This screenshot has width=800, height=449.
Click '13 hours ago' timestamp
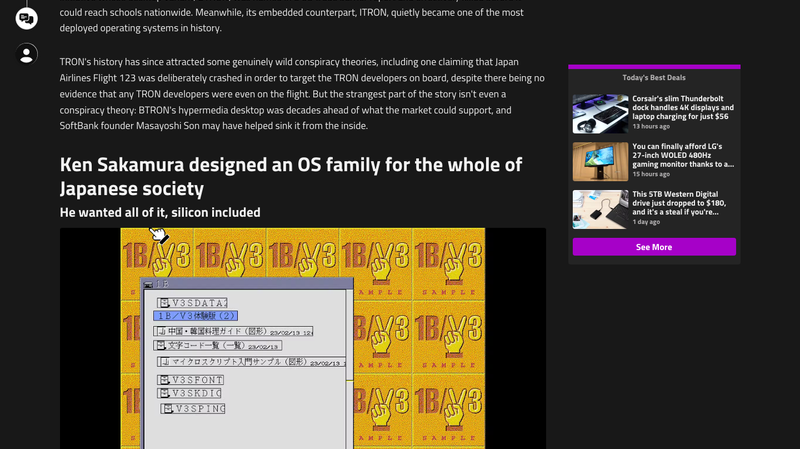coord(651,127)
